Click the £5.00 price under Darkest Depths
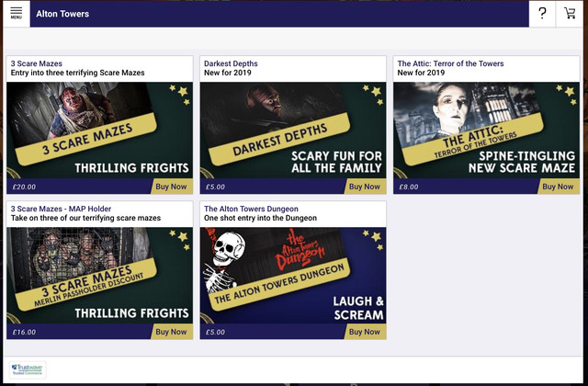Viewport: 588px width, 386px height. [x=215, y=187]
